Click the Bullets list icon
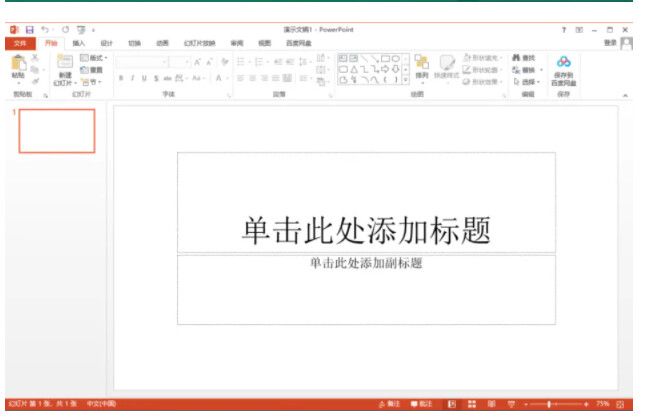 (x=241, y=62)
